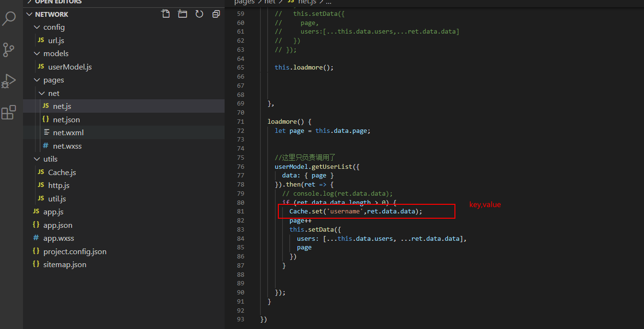The image size is (644, 329).
Task: Click 'page++' on line 82
Action: (300, 221)
